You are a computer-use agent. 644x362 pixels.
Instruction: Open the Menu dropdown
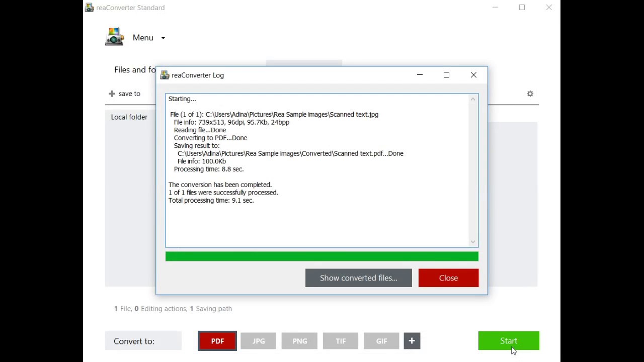[x=148, y=38]
